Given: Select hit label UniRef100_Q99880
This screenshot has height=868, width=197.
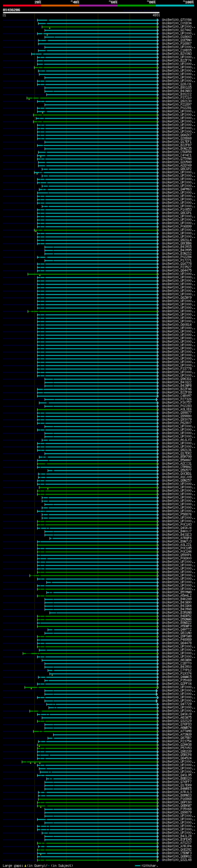Looking at the screenshot, I should [177, 416].
